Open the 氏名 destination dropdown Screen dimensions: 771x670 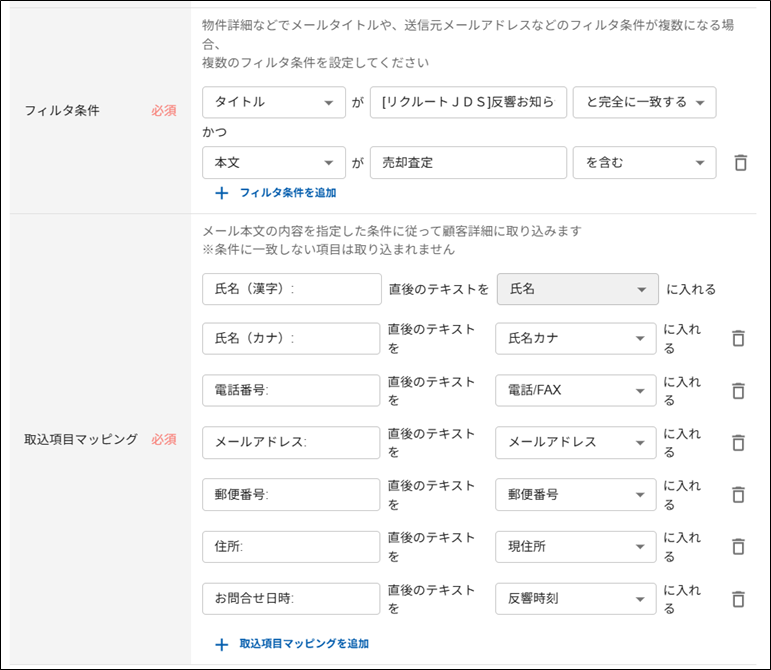[x=578, y=289]
